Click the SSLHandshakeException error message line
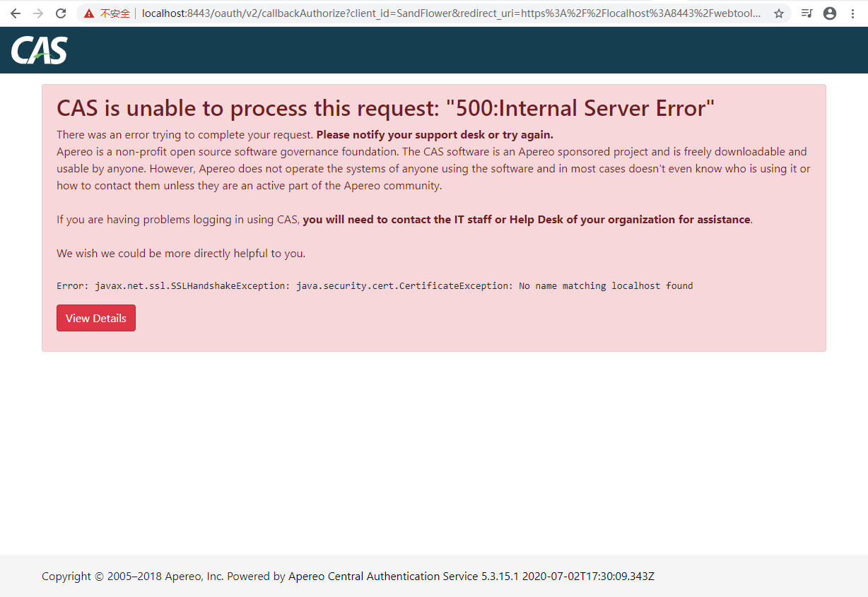 [x=375, y=286]
